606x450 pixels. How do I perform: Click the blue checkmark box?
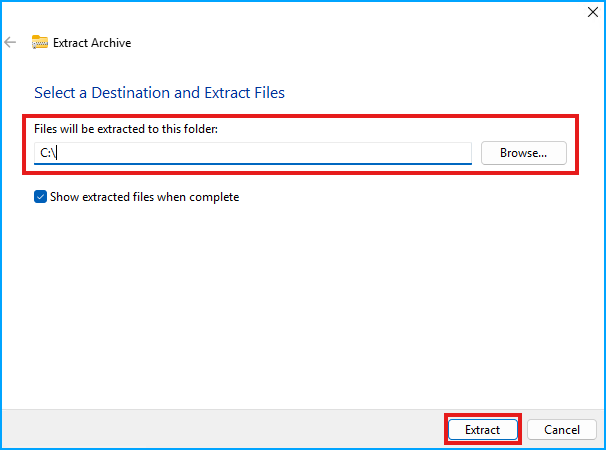click(x=41, y=197)
